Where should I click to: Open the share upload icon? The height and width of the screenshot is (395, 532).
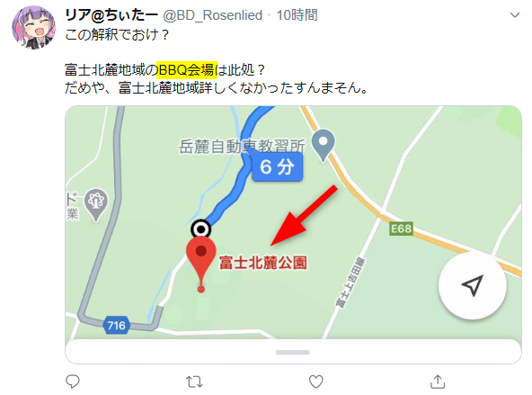coord(438,382)
